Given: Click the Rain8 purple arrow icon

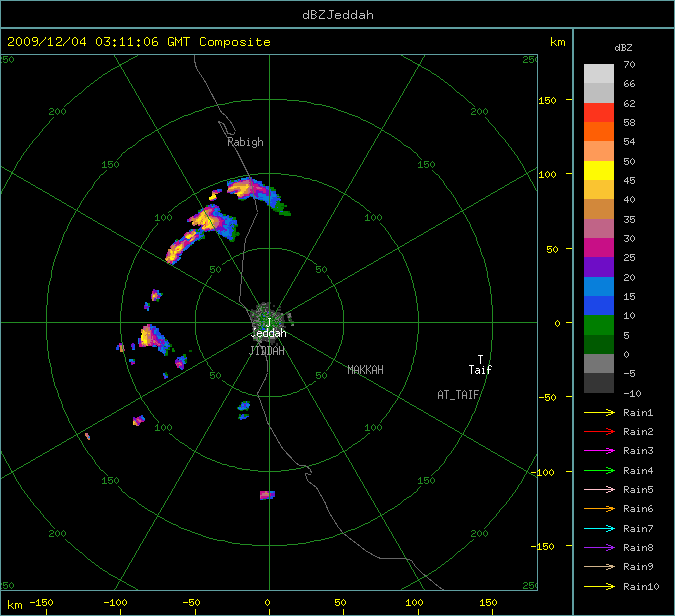Looking at the screenshot, I should [x=599, y=548].
